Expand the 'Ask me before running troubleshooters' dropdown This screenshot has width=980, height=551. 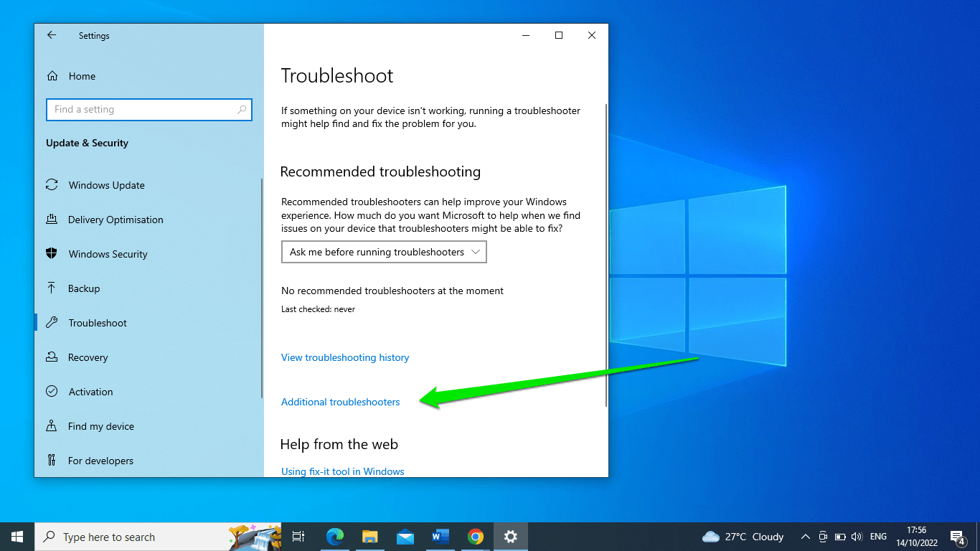[x=384, y=252]
